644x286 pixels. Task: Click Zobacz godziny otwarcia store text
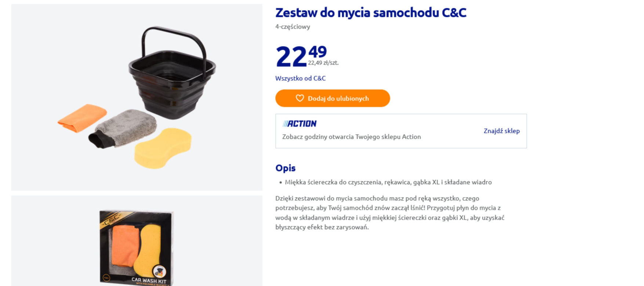[x=352, y=137]
